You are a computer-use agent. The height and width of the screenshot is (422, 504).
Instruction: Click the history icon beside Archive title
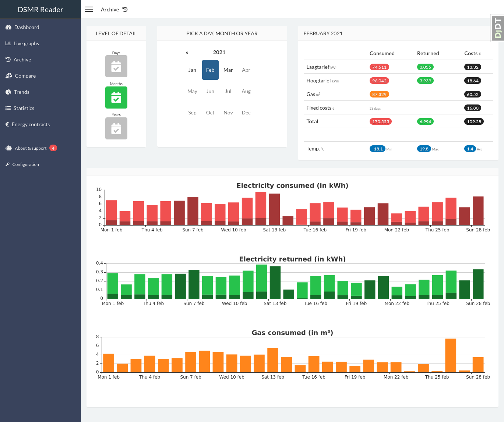[125, 10]
